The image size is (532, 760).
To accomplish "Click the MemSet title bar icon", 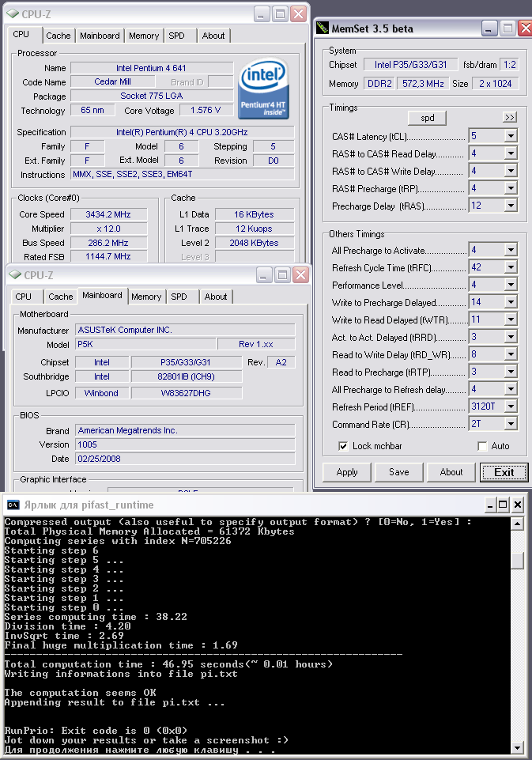I will point(323,28).
